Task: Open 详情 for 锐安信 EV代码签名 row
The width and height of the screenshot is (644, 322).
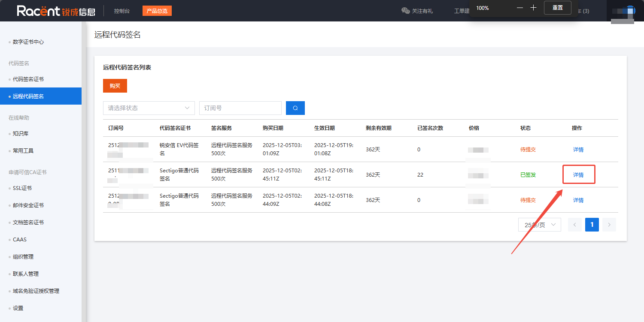Action: click(x=578, y=150)
